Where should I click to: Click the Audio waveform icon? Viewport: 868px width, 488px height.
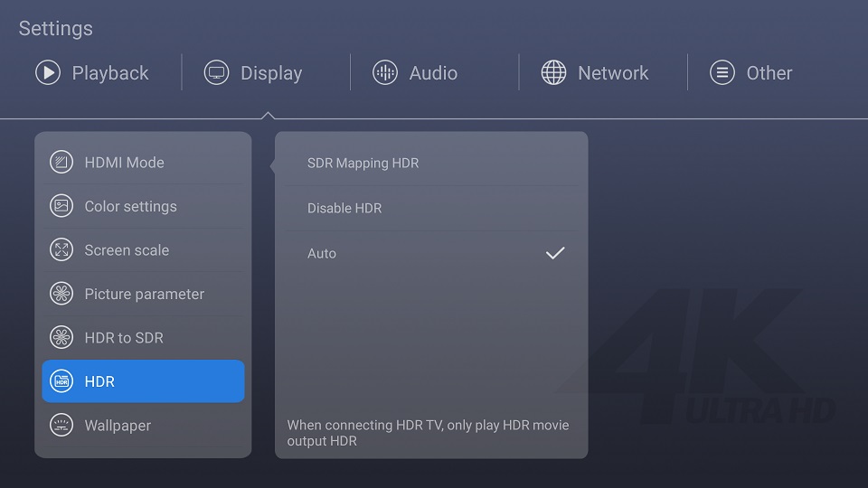[x=385, y=72]
